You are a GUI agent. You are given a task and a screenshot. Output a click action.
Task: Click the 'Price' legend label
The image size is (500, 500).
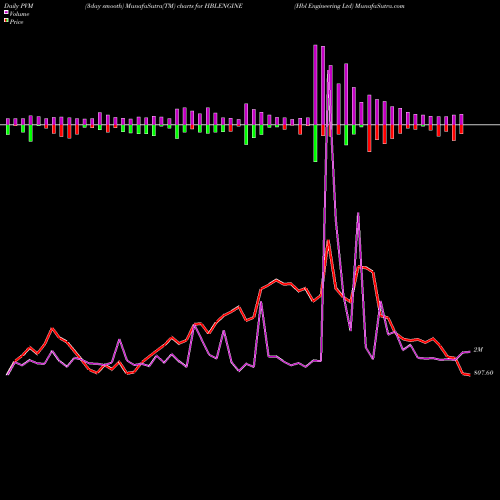(16, 22)
